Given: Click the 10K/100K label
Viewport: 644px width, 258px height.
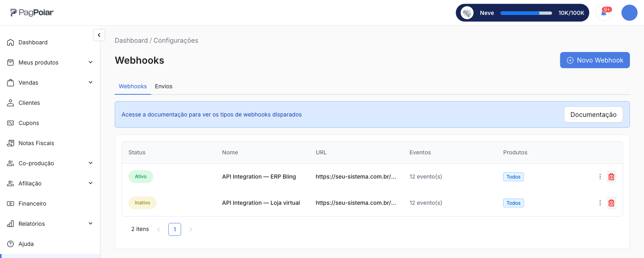Looking at the screenshot, I should point(571,13).
